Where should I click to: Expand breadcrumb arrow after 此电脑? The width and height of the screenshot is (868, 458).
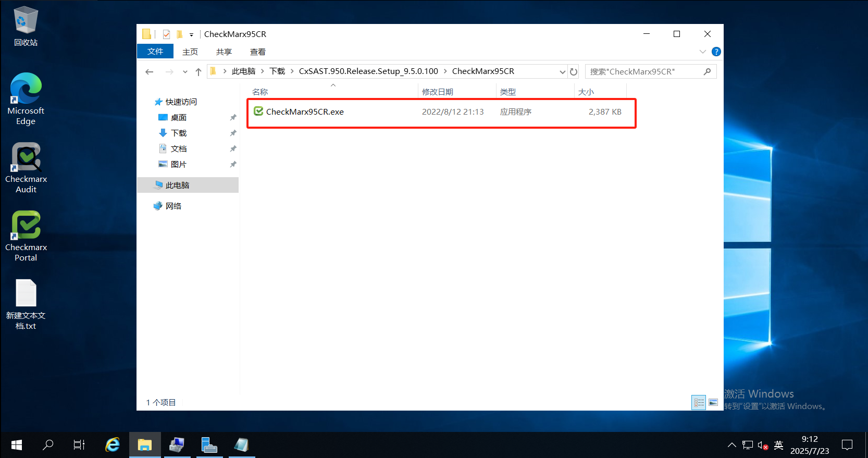pos(263,71)
